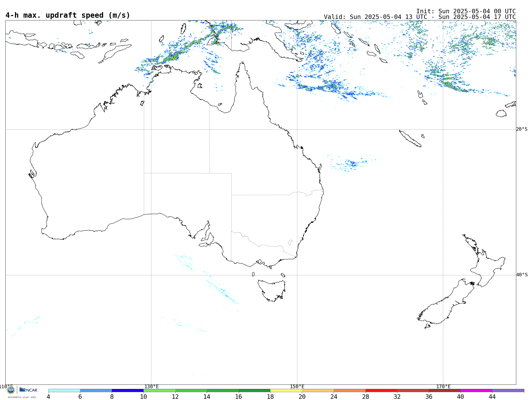532x400 pixels.
Task: Click the New Caledonia island outline
Action: (410, 138)
